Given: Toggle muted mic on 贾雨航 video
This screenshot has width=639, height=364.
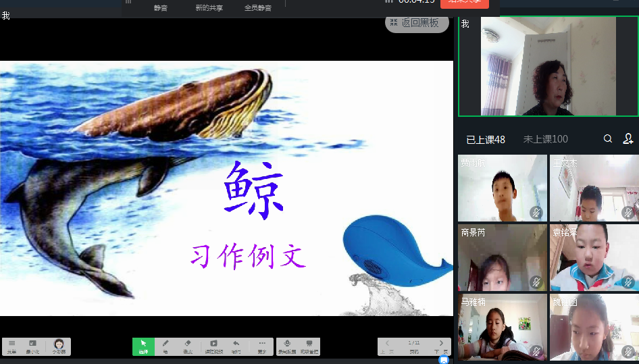Looking at the screenshot, I should pos(536,213).
